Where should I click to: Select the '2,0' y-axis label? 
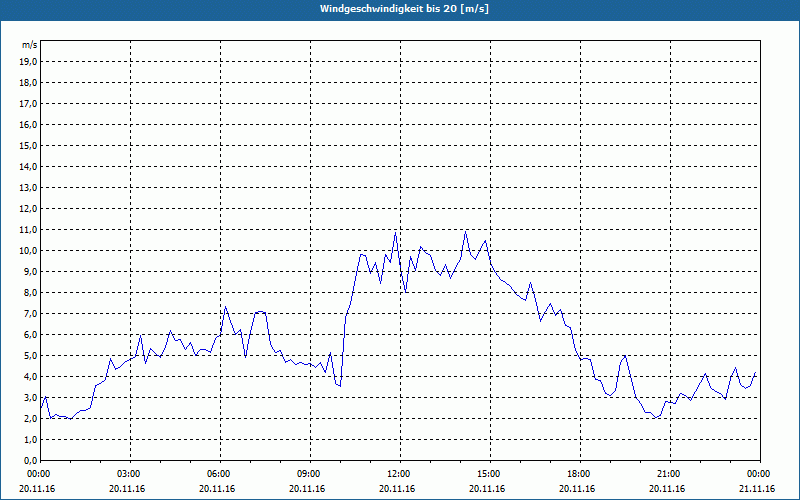tap(31, 419)
